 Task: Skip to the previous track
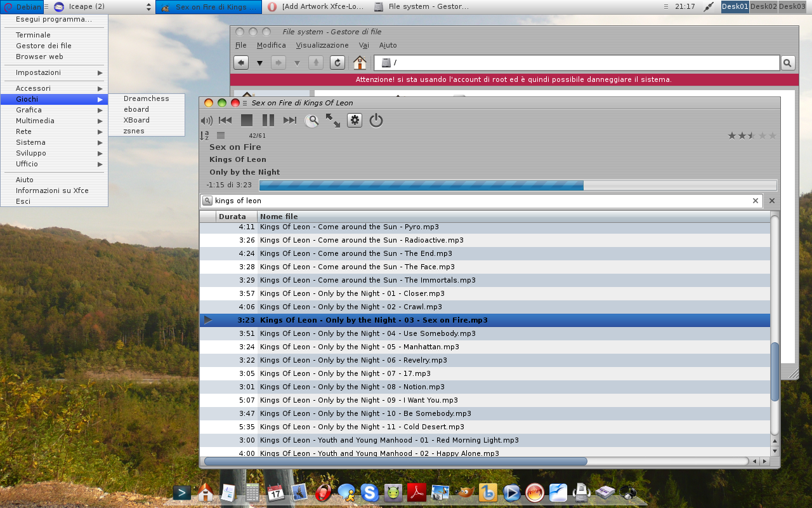click(x=225, y=120)
